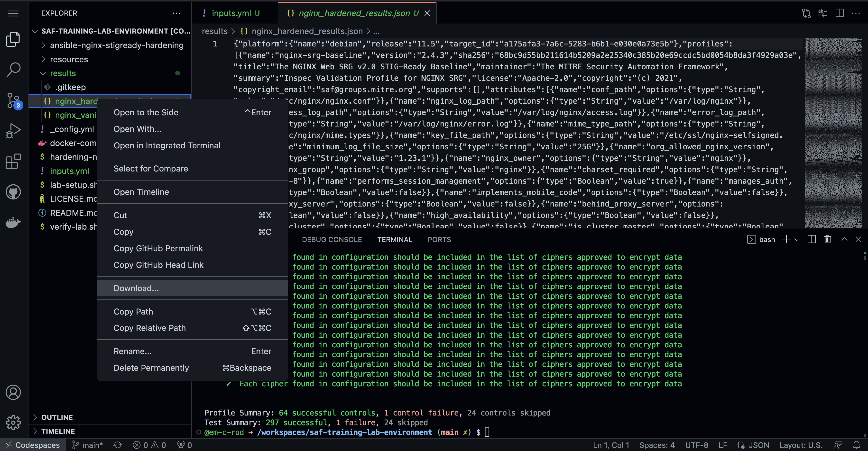Click Copy Path in context menu
Screen dimensions: 868x451
click(x=133, y=311)
